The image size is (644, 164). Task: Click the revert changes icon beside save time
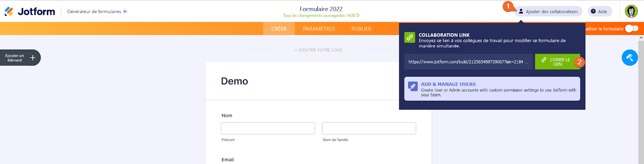[x=358, y=15]
